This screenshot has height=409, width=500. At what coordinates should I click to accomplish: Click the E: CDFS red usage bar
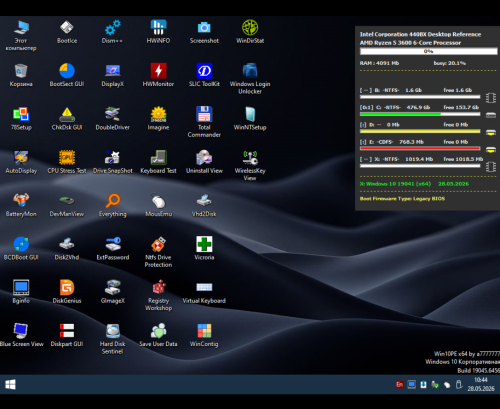tap(420, 148)
